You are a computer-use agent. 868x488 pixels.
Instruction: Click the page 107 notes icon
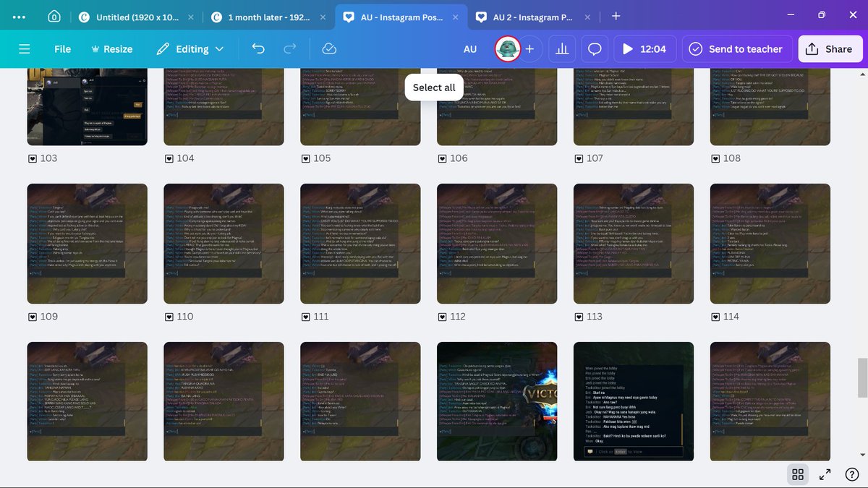(578, 158)
